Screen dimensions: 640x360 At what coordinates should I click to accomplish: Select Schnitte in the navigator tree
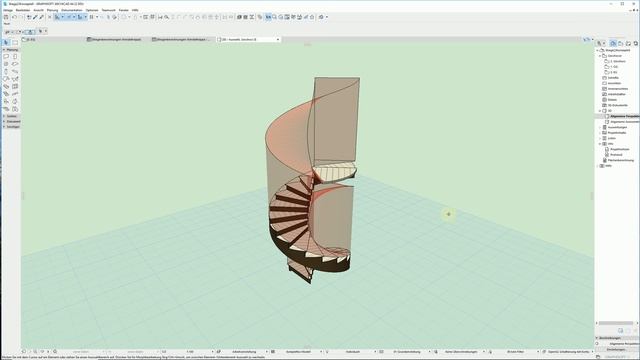point(613,78)
